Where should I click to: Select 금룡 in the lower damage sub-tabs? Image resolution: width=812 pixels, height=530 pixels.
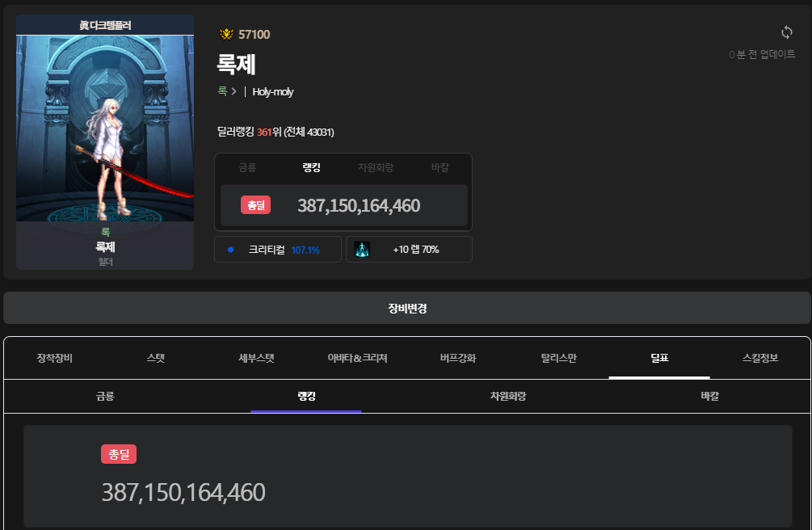[105, 397]
